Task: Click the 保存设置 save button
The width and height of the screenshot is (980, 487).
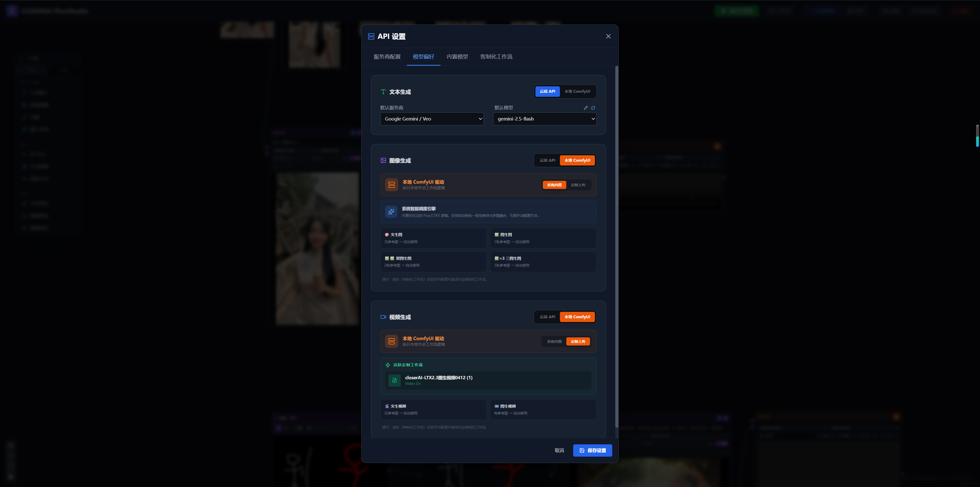Action: coord(592,450)
